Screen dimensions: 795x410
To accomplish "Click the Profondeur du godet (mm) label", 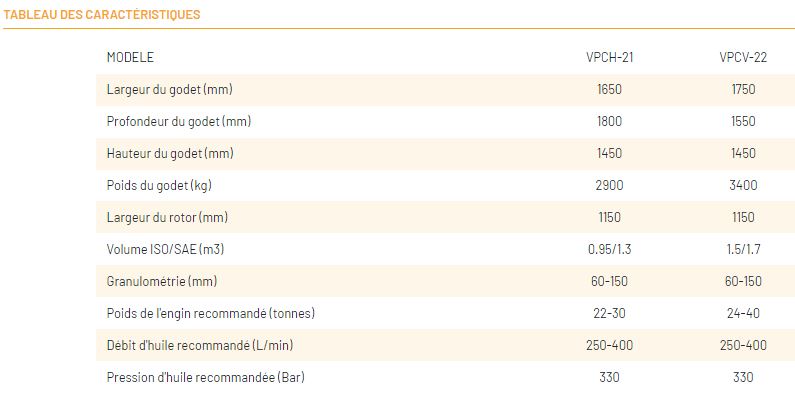I will pyautogui.click(x=178, y=122).
